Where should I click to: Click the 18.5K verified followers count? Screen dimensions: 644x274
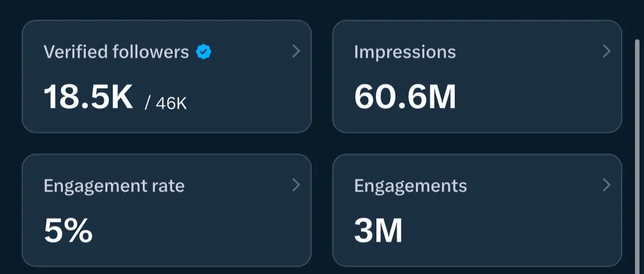click(88, 97)
